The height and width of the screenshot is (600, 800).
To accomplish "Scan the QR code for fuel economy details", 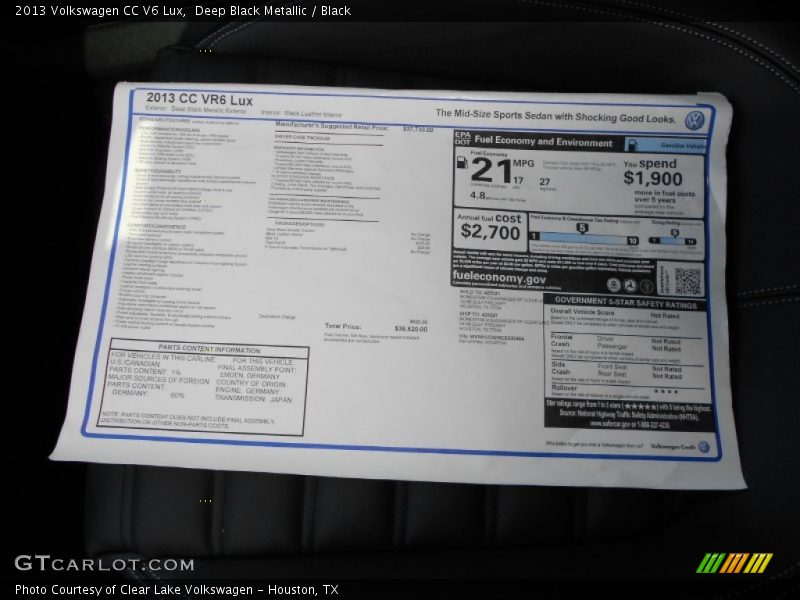I will pos(686,279).
